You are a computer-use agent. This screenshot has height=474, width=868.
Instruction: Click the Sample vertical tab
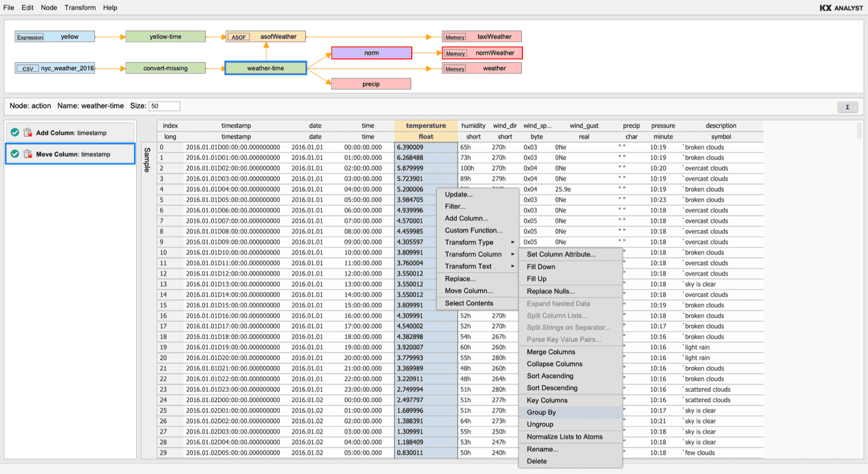coord(146,160)
